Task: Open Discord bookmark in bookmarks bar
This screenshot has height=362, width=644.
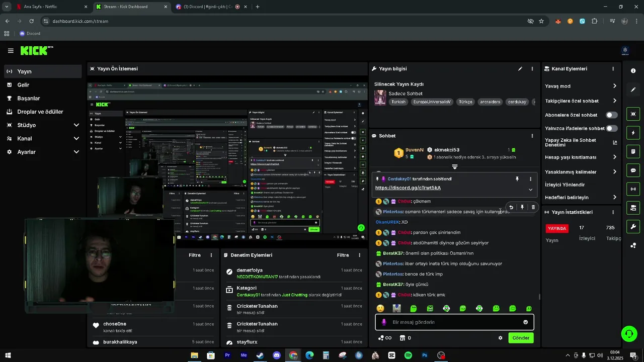Action: [30, 34]
